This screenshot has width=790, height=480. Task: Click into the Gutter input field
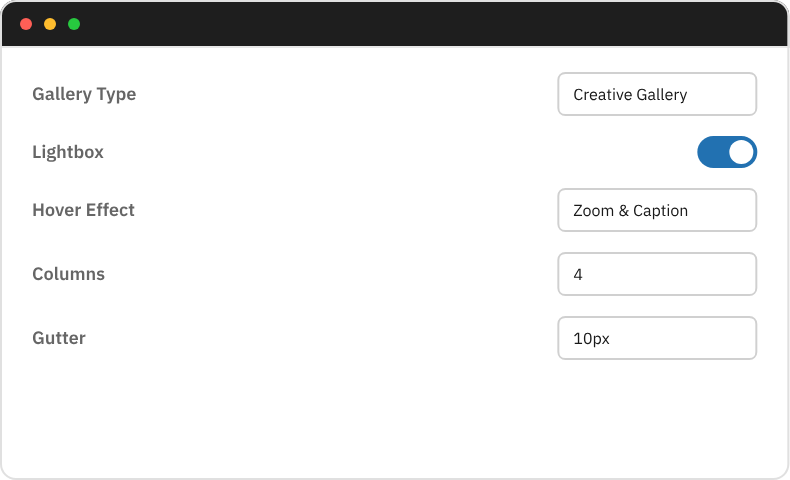coord(656,338)
